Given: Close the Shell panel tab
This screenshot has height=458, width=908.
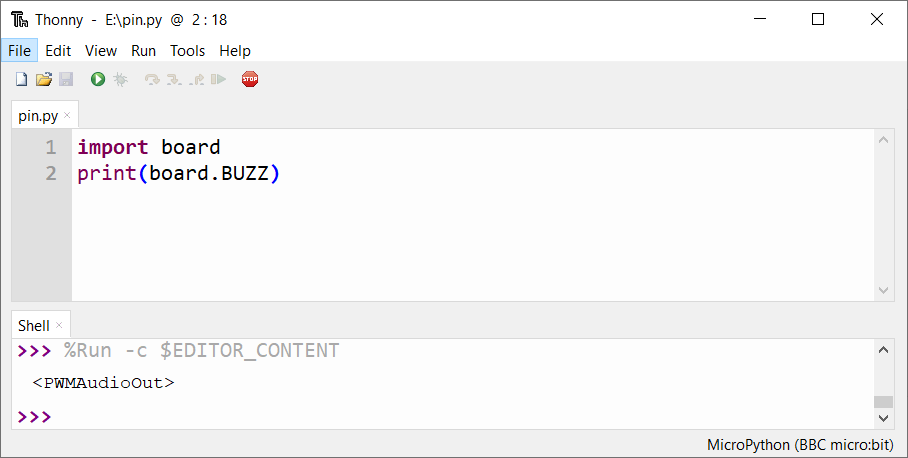Looking at the screenshot, I should click(x=59, y=325).
